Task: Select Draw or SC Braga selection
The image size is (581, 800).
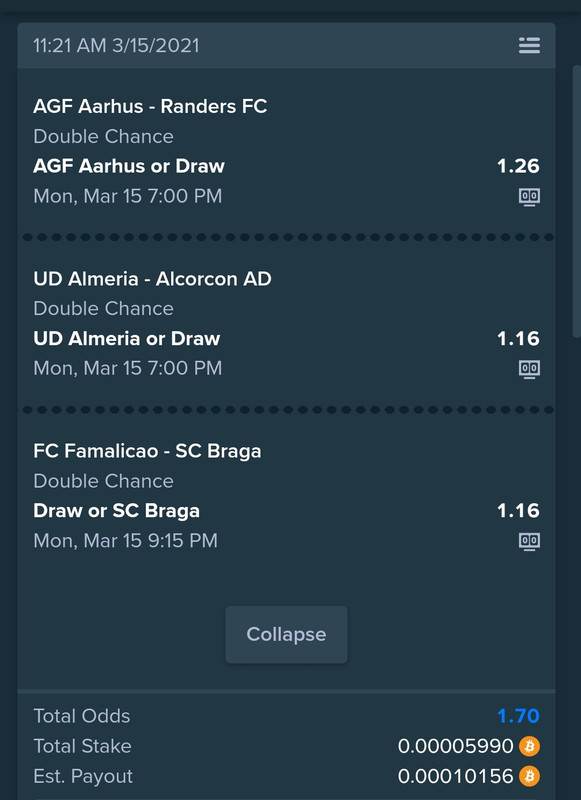Action: point(116,511)
